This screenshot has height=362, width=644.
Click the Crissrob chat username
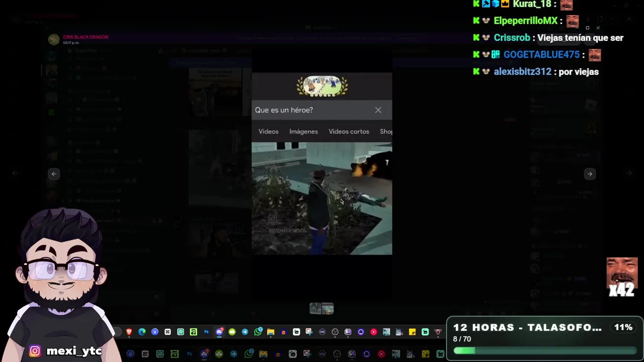click(512, 38)
